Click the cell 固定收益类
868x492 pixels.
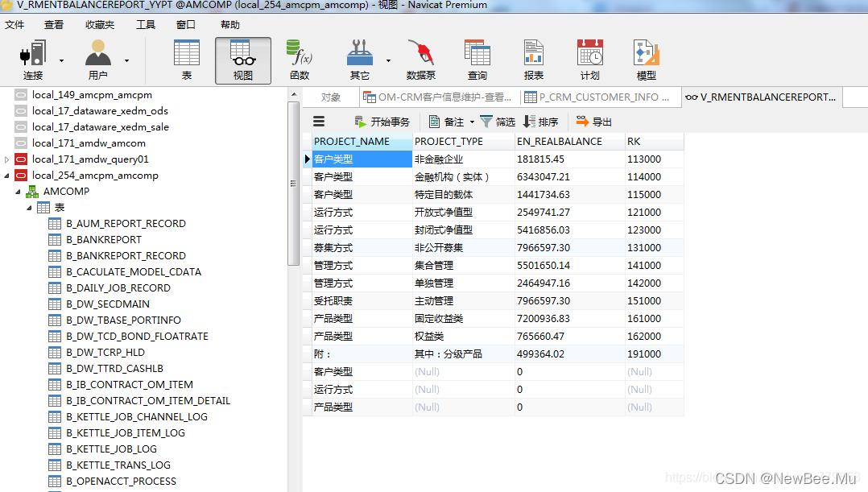click(x=463, y=318)
